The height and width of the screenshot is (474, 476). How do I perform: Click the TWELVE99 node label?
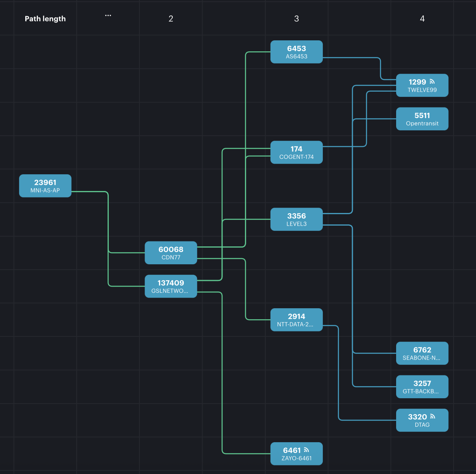[x=422, y=90]
